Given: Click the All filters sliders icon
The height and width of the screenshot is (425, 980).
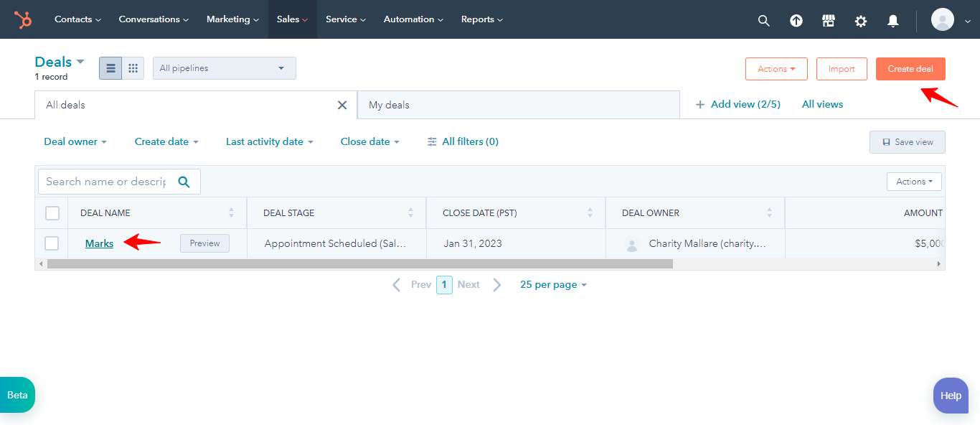Looking at the screenshot, I should point(432,141).
